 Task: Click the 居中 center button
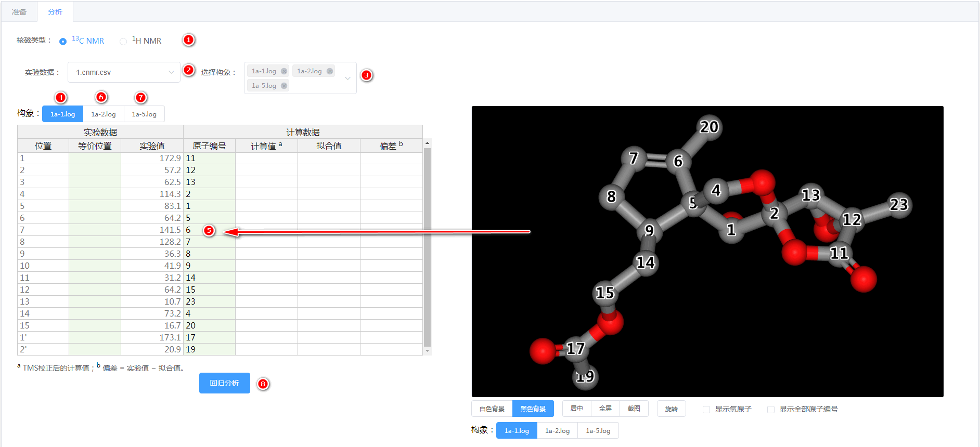(577, 409)
